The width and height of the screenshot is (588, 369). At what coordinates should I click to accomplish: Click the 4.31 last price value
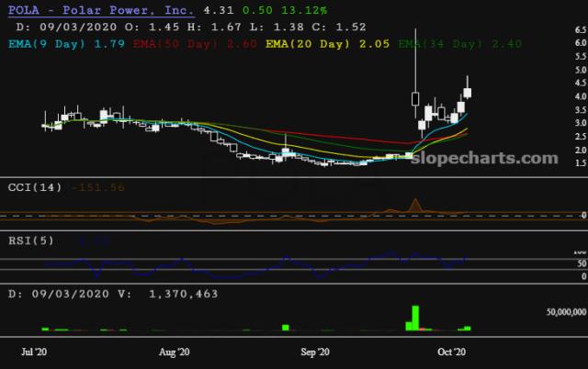(215, 11)
